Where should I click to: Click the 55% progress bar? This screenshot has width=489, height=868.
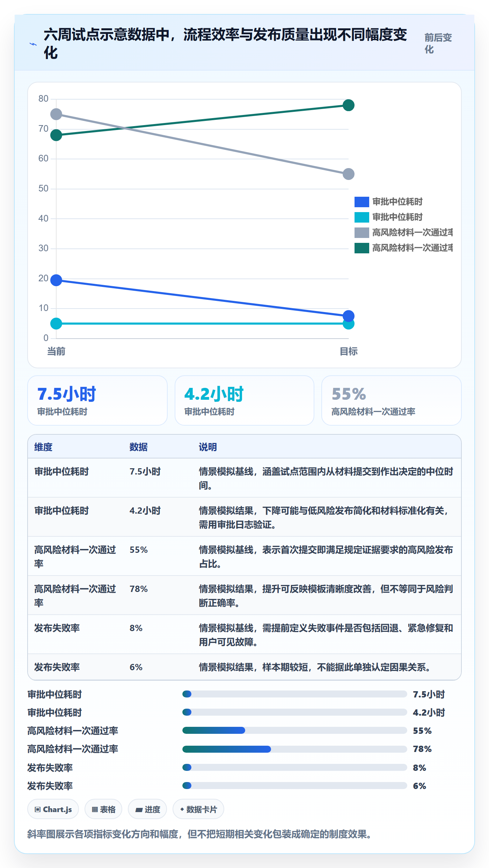(294, 730)
